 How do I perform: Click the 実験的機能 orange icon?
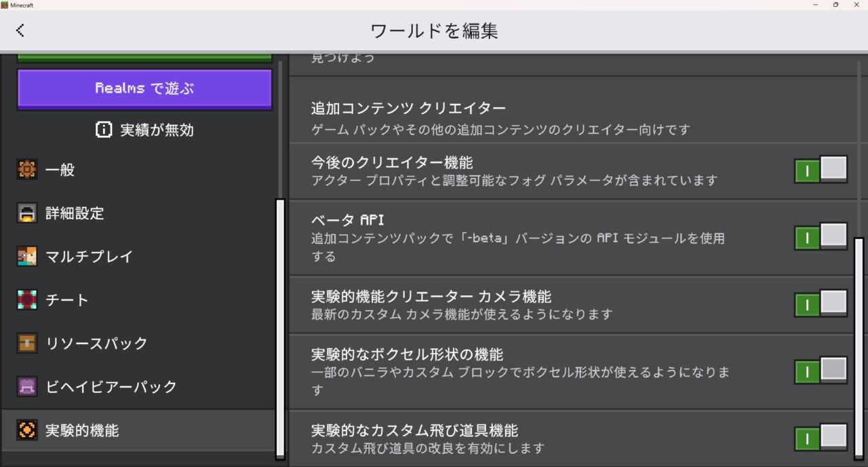(27, 430)
